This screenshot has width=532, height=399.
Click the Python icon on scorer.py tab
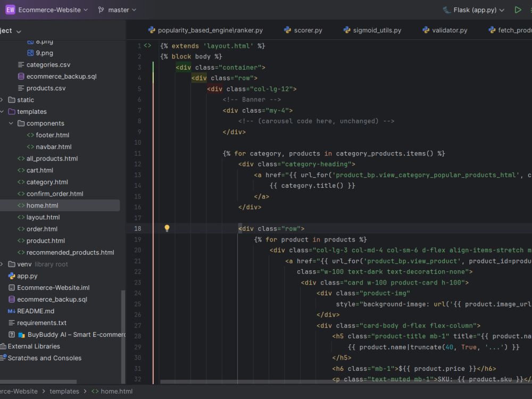287,30
